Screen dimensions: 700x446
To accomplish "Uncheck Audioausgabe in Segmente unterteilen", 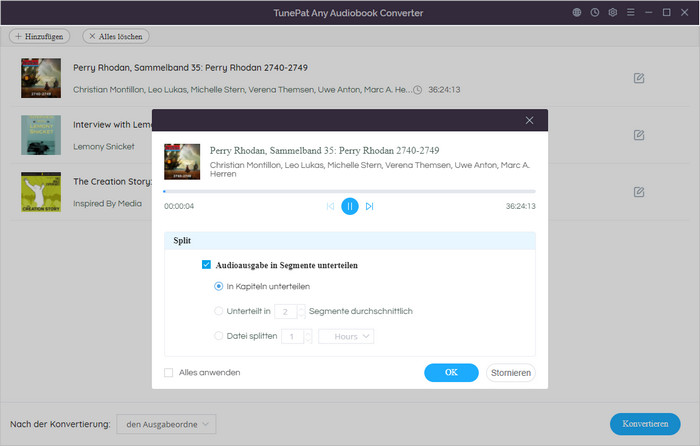I will point(206,265).
